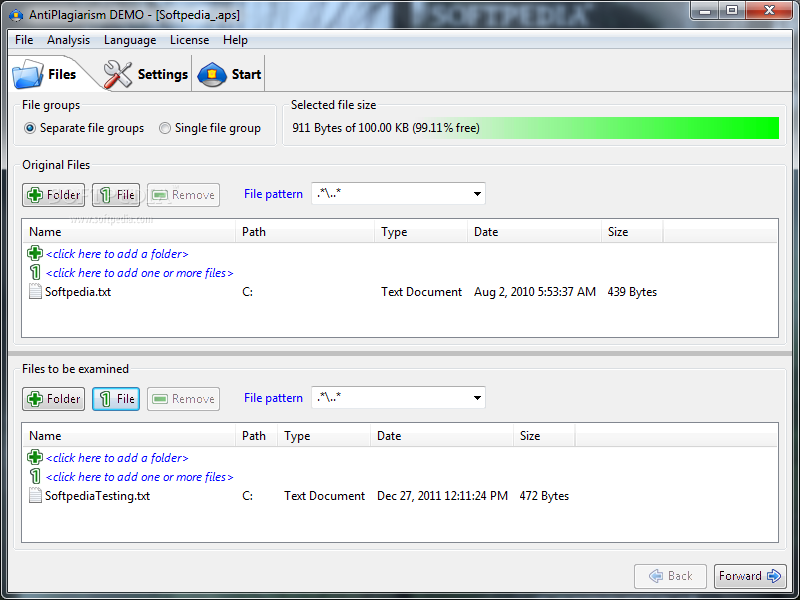The height and width of the screenshot is (600, 800).
Task: Click Folder button in Original Files
Action: (x=54, y=195)
